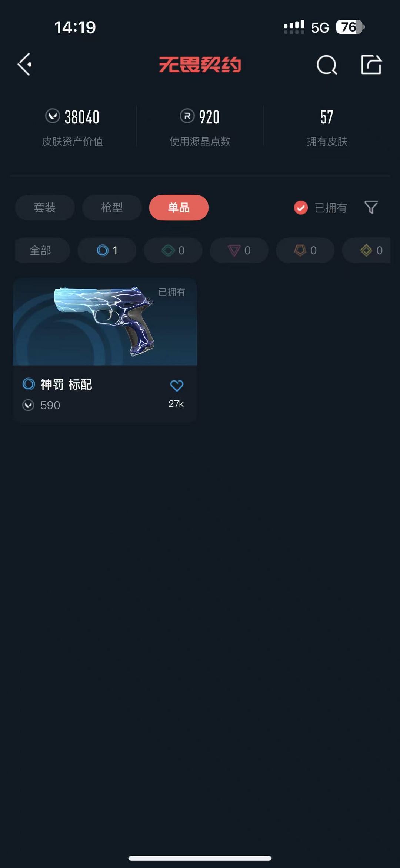Screen dimensions: 400x868
Task: Select the green diamond tier filter
Action: tap(173, 250)
